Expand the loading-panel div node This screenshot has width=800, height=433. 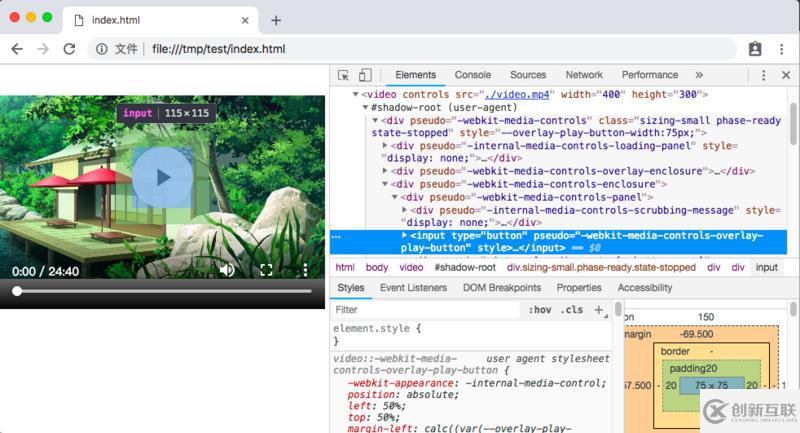click(x=385, y=146)
